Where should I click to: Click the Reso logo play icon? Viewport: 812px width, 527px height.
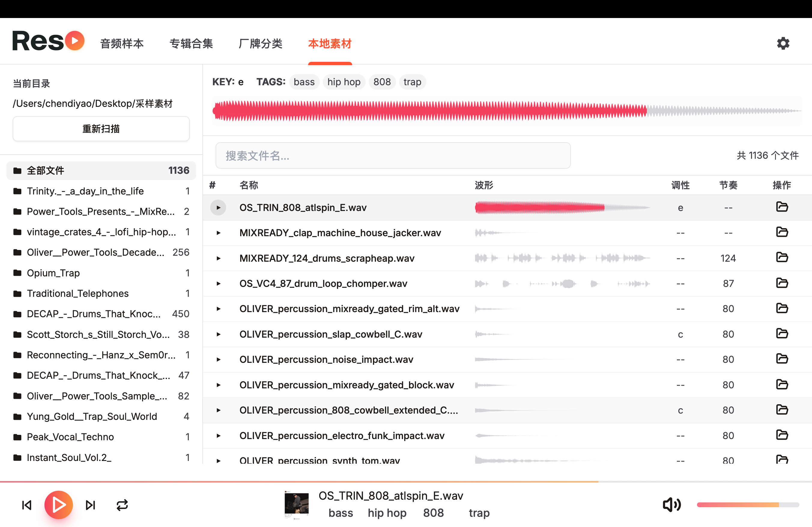(75, 40)
